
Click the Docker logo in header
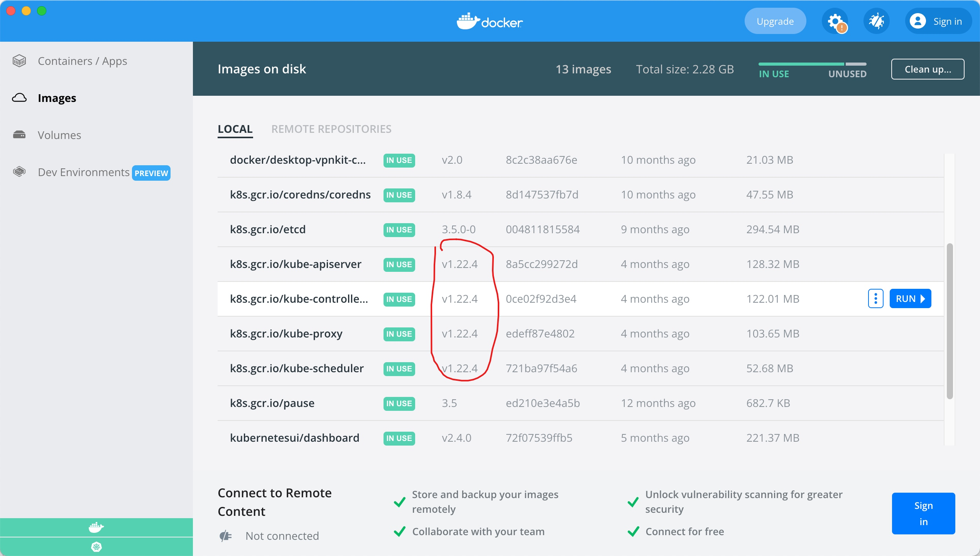tap(490, 22)
